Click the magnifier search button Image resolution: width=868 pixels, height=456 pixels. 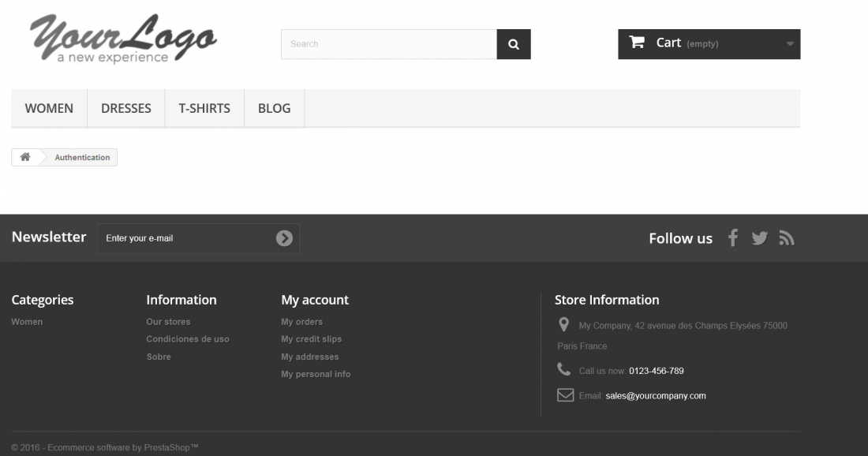click(x=513, y=44)
